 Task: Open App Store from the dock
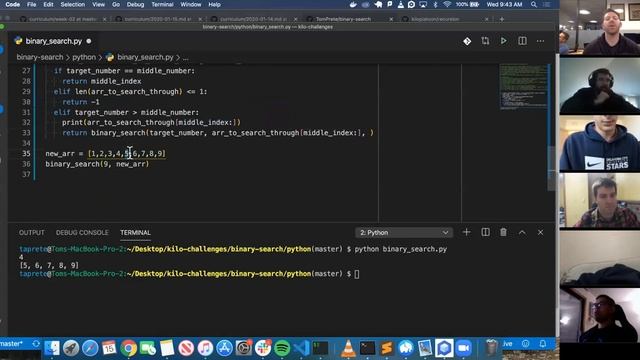224,348
